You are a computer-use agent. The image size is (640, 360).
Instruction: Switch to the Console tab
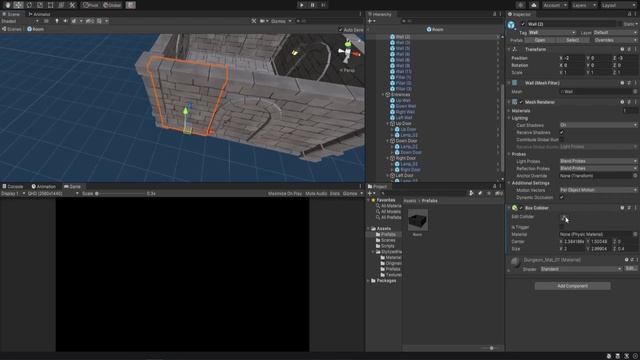point(13,187)
